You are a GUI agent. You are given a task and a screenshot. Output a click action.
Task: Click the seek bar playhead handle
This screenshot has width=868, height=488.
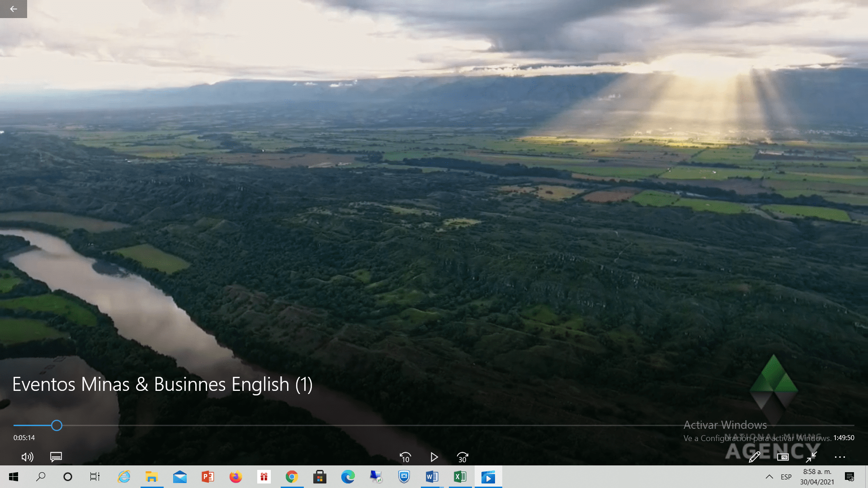[x=57, y=425]
